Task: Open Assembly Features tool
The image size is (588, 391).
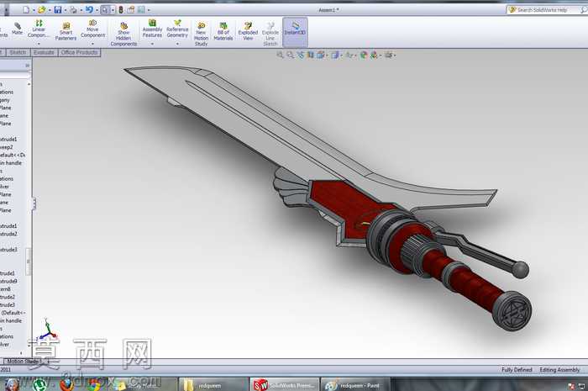Action: (x=152, y=29)
